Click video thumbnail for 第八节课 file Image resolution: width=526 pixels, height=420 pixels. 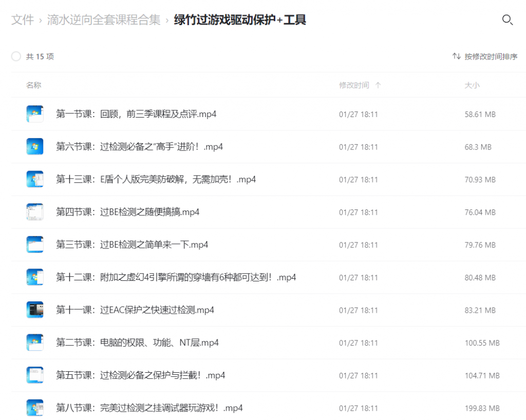(35, 408)
